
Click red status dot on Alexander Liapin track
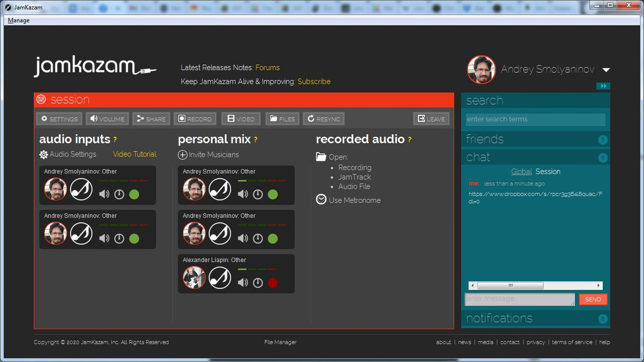click(x=273, y=283)
